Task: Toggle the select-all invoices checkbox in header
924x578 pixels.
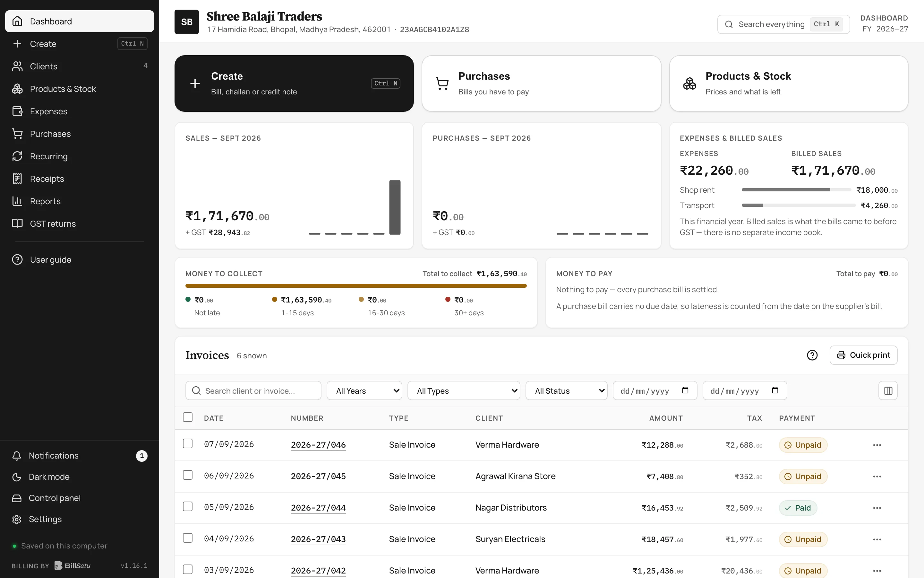Action: click(187, 417)
